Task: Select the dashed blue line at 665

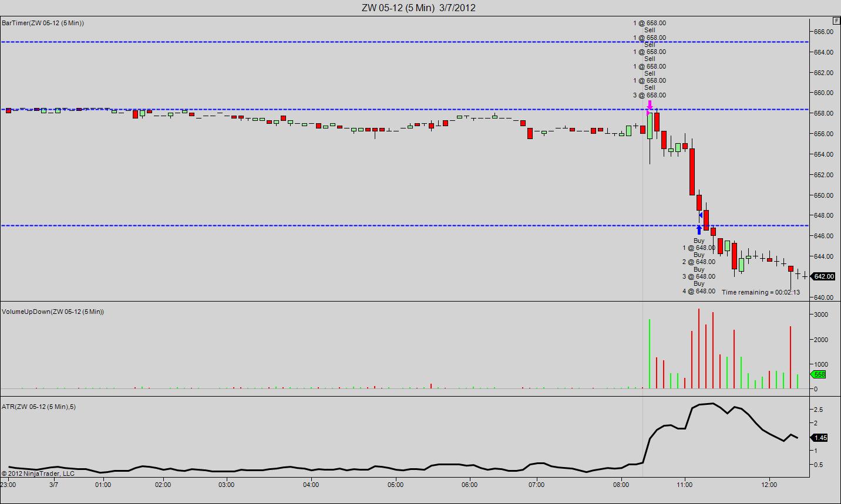Action: click(x=405, y=42)
